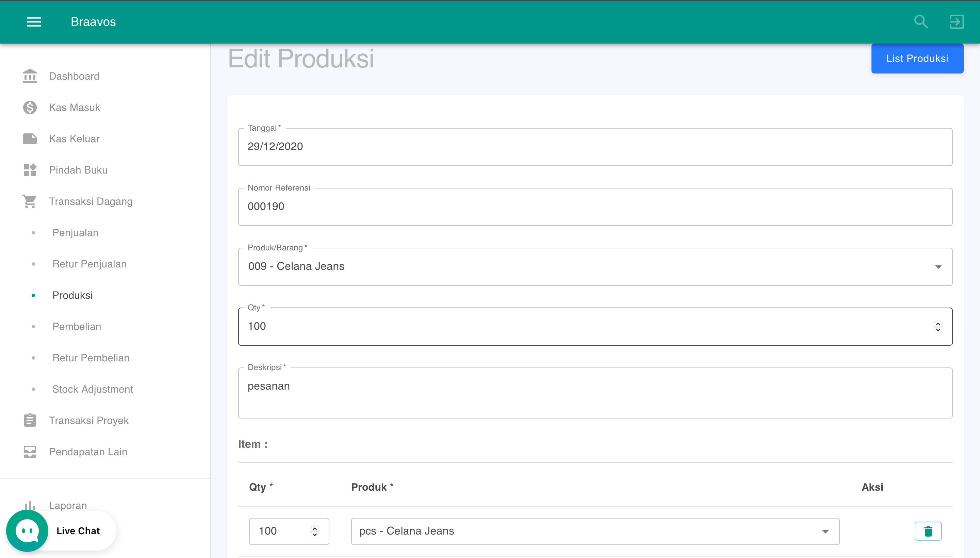Select the Transaksi Proyek clipboard icon

click(30, 420)
